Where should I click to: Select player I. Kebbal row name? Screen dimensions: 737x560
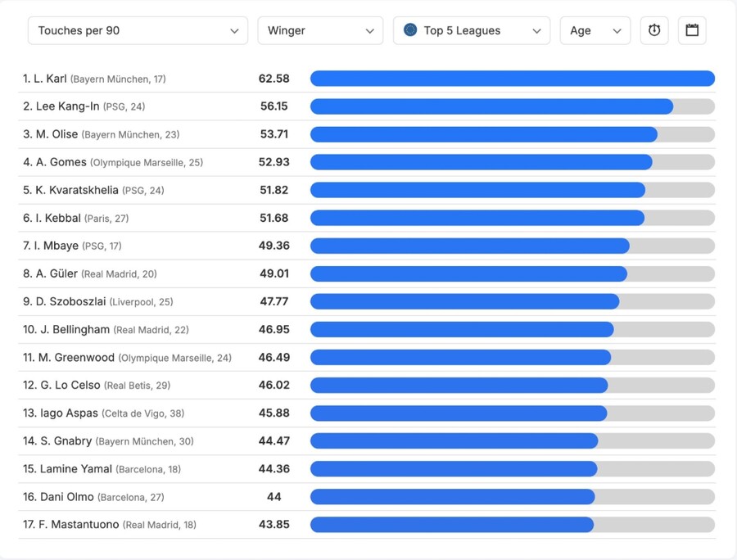click(58, 218)
